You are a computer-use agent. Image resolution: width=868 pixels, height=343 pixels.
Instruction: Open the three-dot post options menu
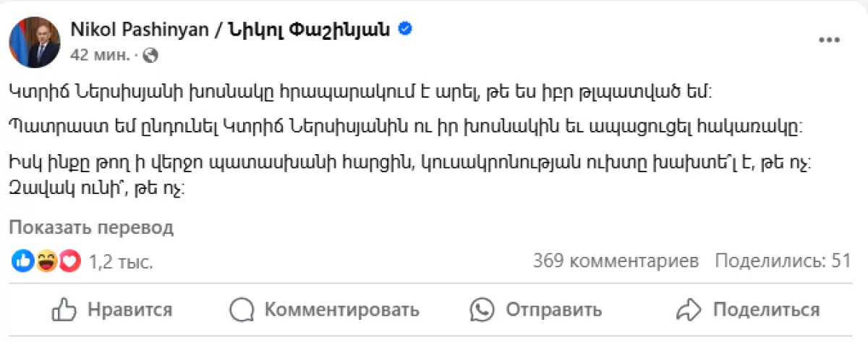828,41
